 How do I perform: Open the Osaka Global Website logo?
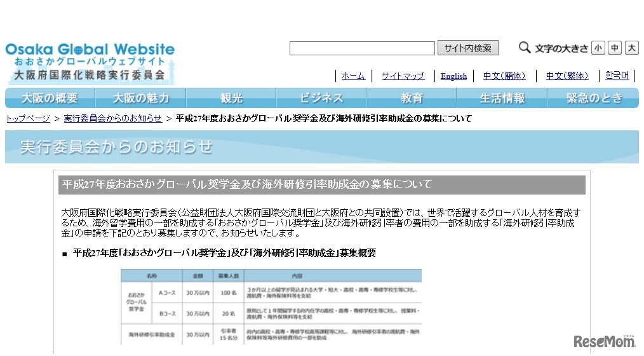pyautogui.click(x=90, y=62)
